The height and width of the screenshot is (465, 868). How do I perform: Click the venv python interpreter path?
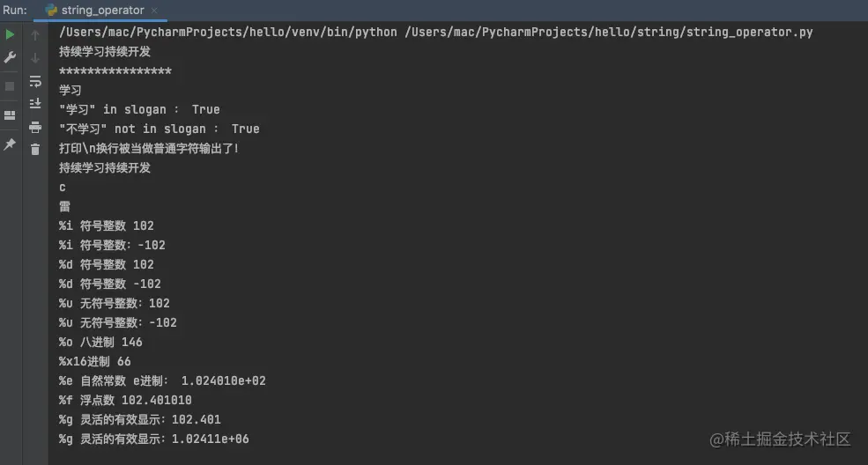(228, 32)
